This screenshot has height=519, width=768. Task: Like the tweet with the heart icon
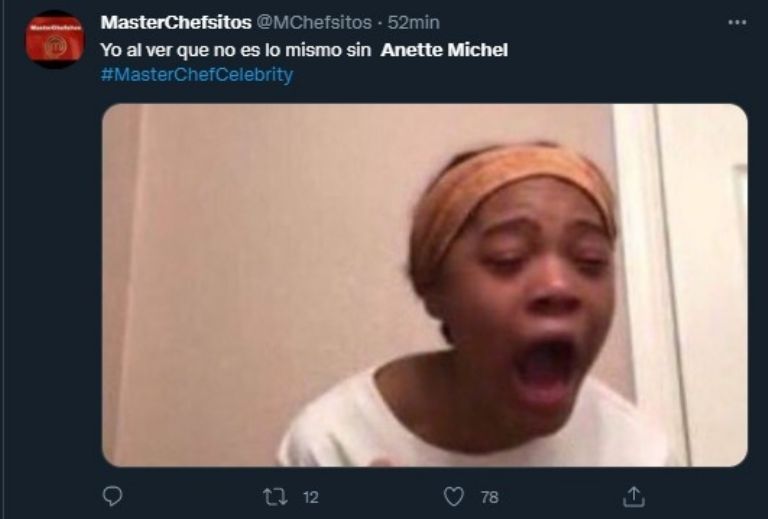pyautogui.click(x=454, y=496)
